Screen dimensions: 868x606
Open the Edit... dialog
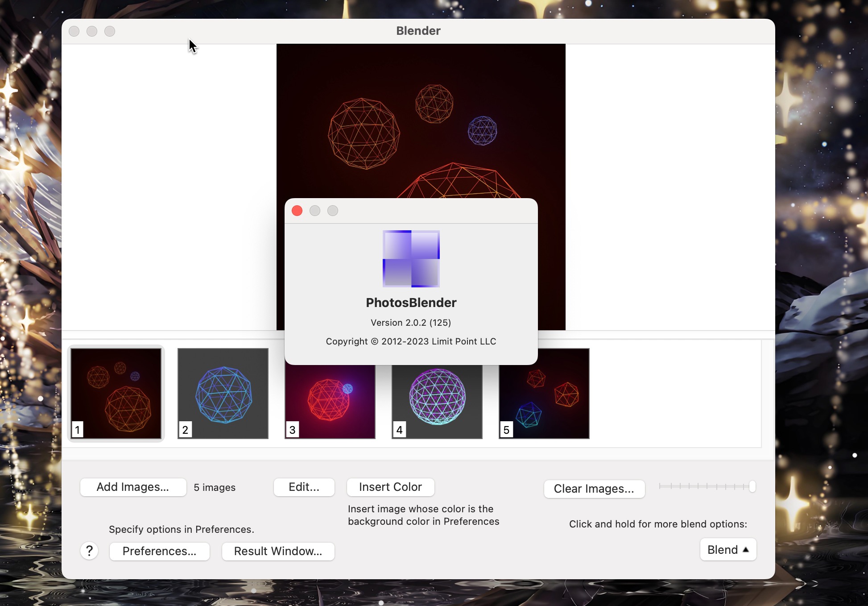coord(304,487)
